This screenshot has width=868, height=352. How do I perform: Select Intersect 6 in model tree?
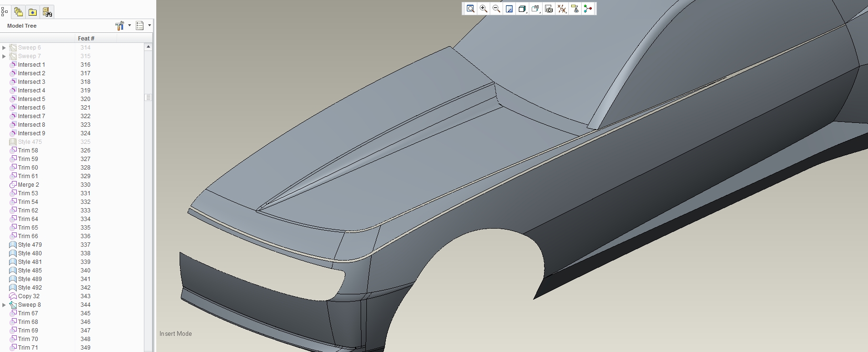coord(31,108)
